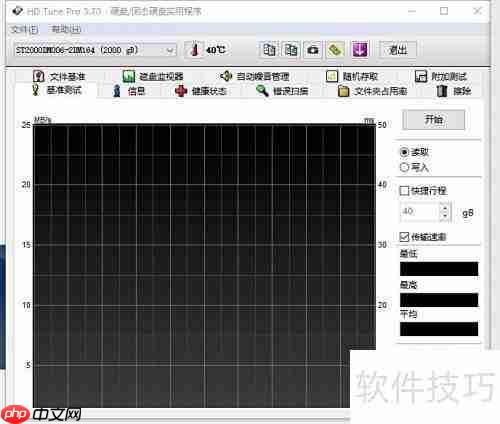Image resolution: width=500 pixels, height=424 pixels.
Task: Select the 基准测试 benchmark tab
Action: click(57, 90)
